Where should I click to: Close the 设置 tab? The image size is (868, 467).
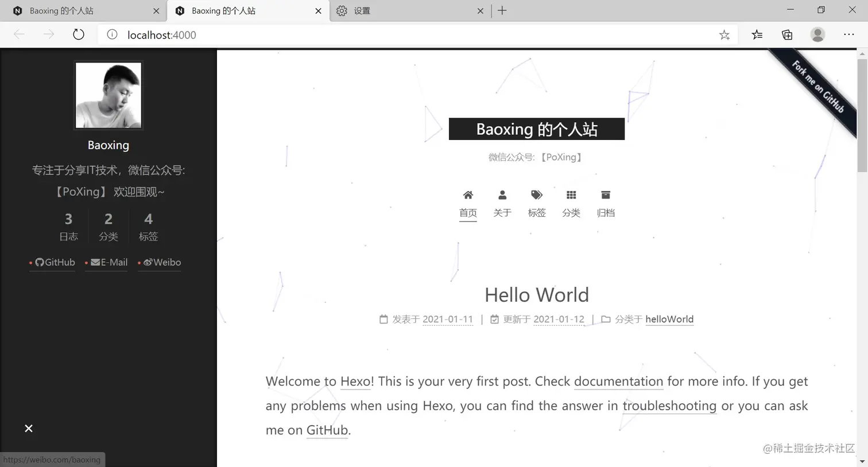click(x=480, y=11)
